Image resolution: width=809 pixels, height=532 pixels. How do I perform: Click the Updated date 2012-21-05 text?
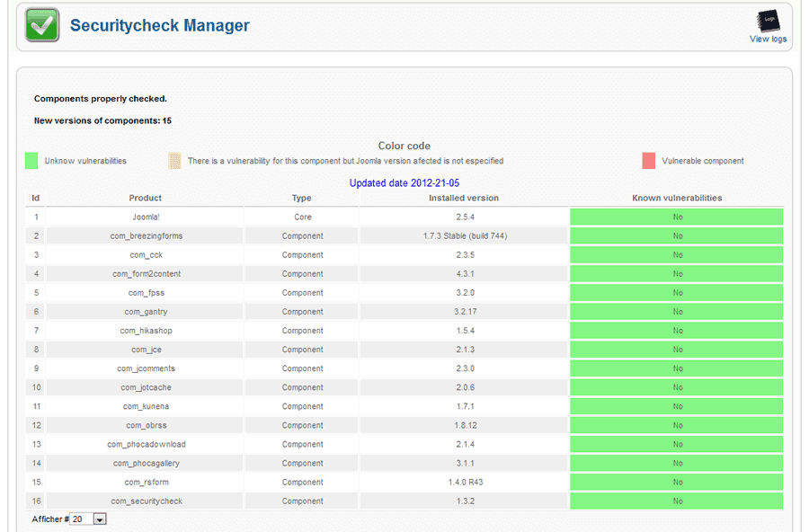pyautogui.click(x=404, y=183)
